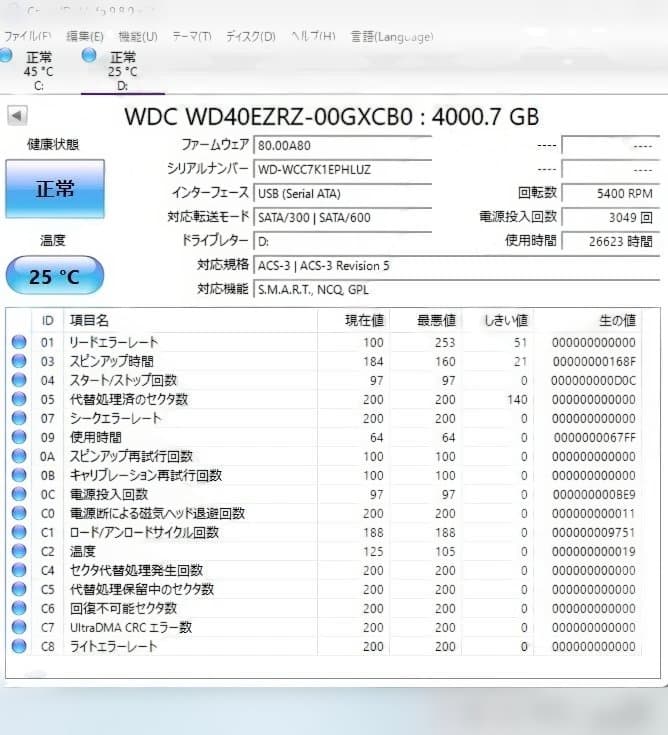Click status icon of row 04 スタート/ストップ回数

pyautogui.click(x=19, y=380)
